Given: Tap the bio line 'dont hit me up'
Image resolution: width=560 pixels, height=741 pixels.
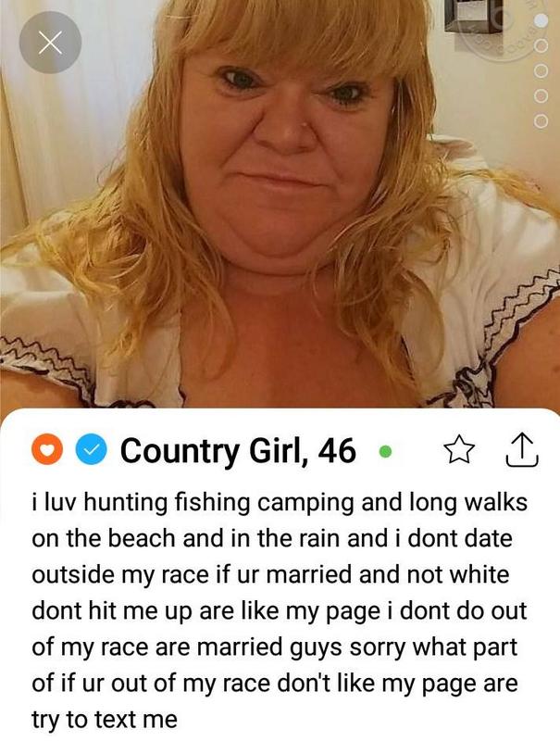Looking at the screenshot, I should pyautogui.click(x=279, y=611).
